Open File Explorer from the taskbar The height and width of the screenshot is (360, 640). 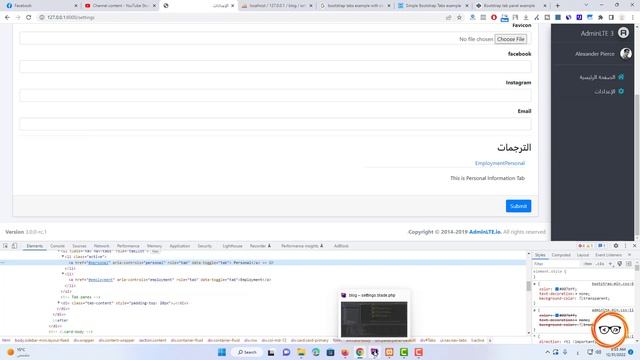[301, 352]
